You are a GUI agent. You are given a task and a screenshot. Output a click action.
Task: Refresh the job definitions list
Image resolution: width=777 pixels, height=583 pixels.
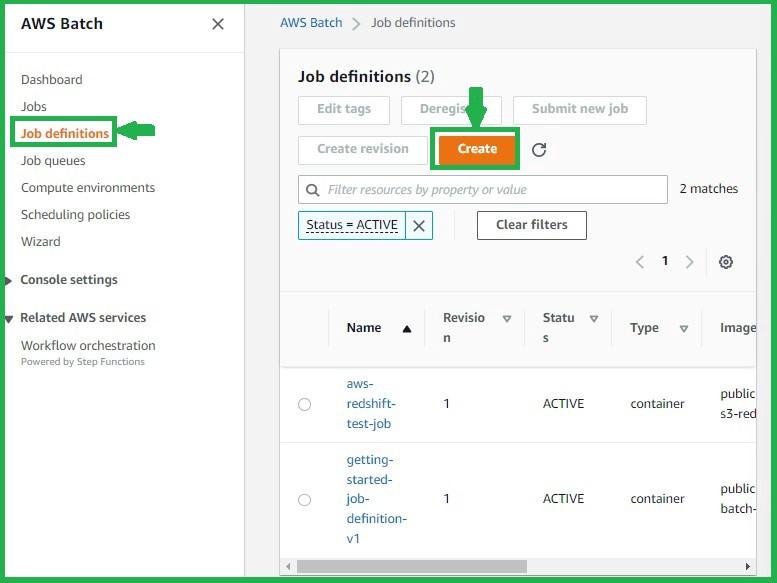click(x=539, y=150)
